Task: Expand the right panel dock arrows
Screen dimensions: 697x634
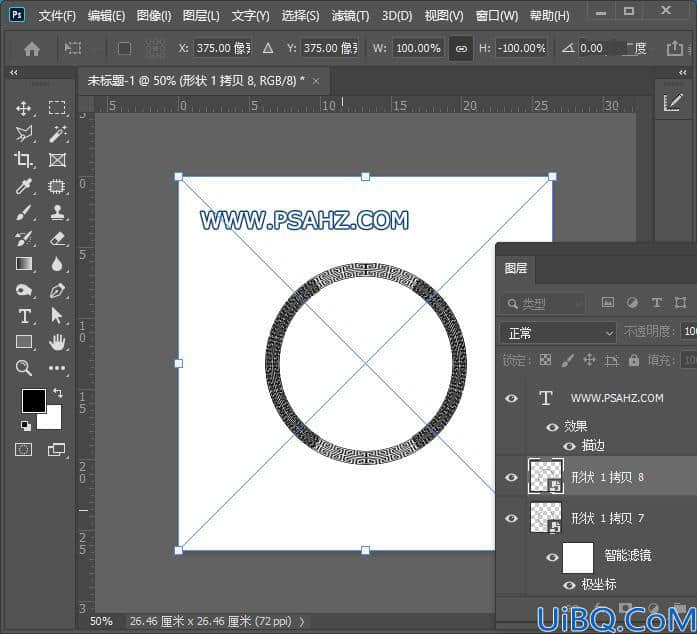Action: coord(682,72)
